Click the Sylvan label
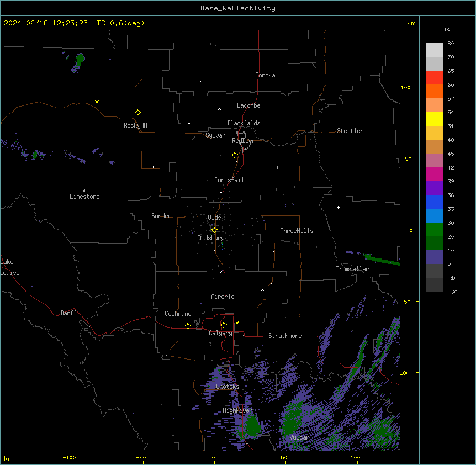 (x=215, y=135)
